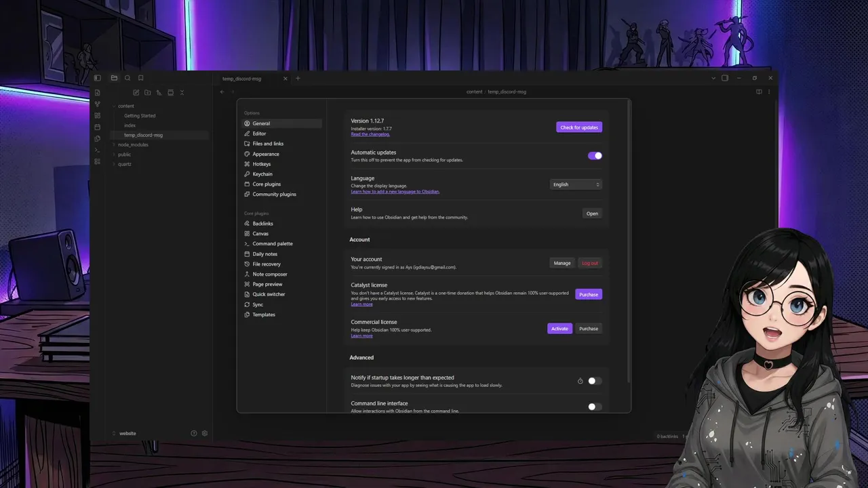Open the Keychain settings section
The width and height of the screenshot is (868, 488).
click(x=281, y=174)
